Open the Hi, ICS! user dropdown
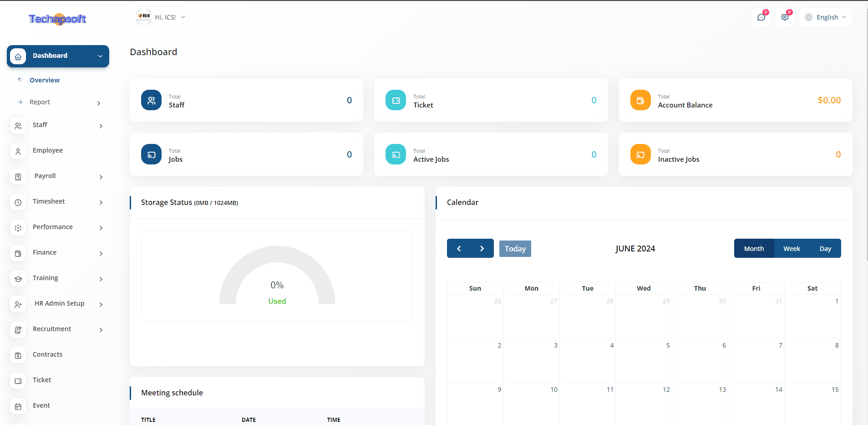The image size is (868, 425). tap(161, 17)
